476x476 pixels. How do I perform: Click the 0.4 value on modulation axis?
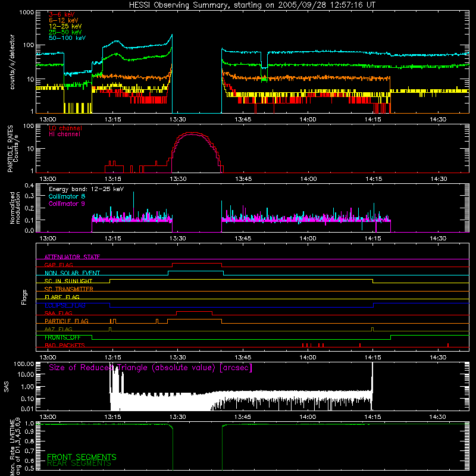[29, 186]
